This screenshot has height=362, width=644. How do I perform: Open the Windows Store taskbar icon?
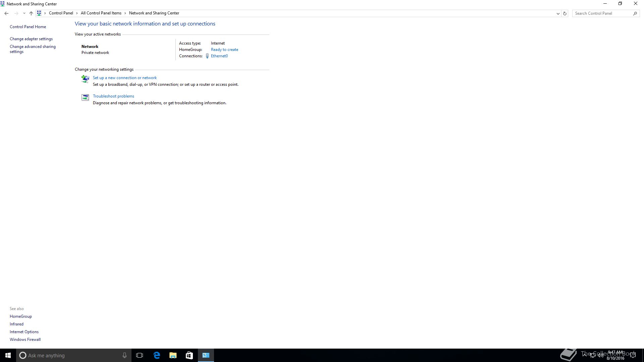pos(190,355)
